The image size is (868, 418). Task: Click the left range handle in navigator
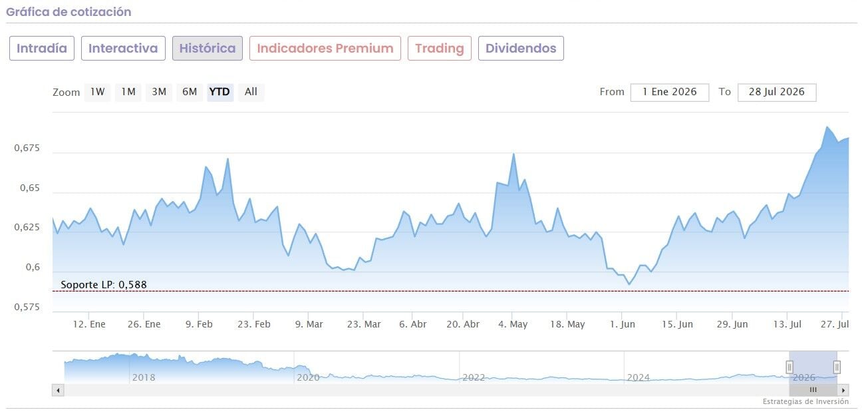tap(790, 367)
